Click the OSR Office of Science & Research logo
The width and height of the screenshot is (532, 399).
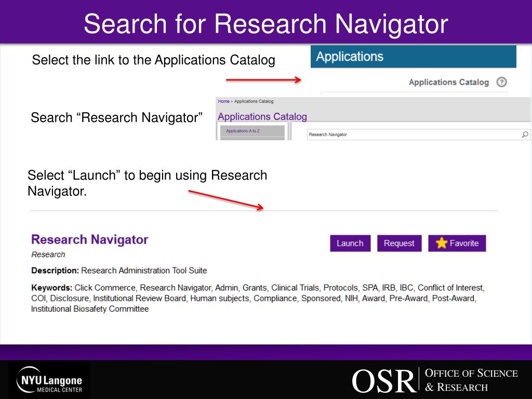click(x=435, y=380)
